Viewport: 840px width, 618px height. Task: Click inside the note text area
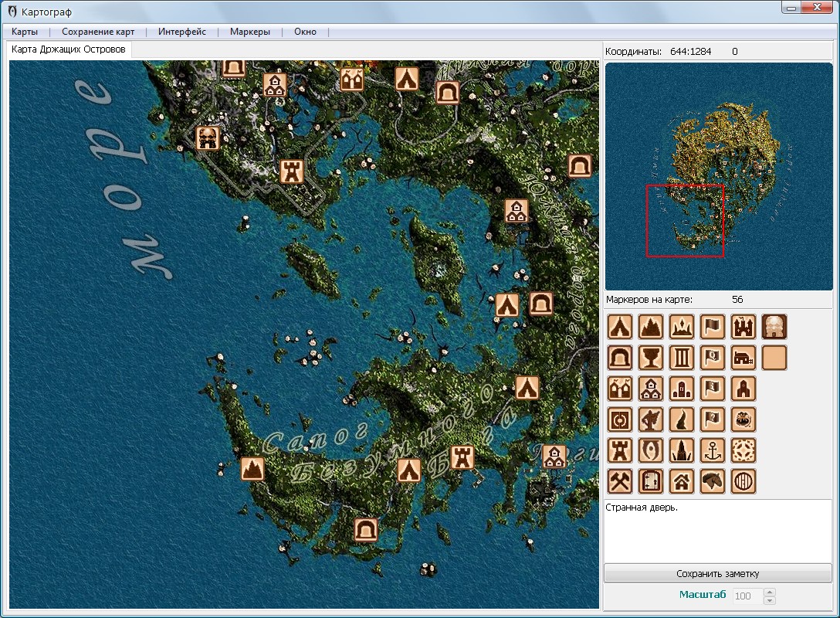(x=718, y=531)
